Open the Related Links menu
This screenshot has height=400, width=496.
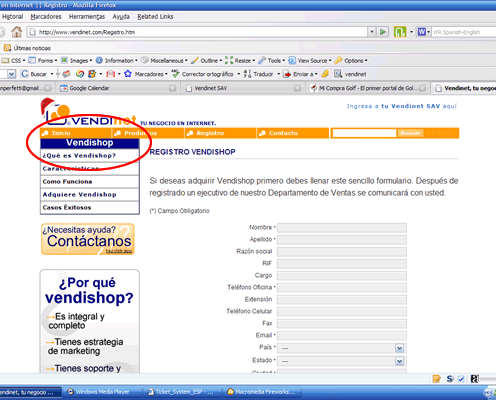pos(155,17)
